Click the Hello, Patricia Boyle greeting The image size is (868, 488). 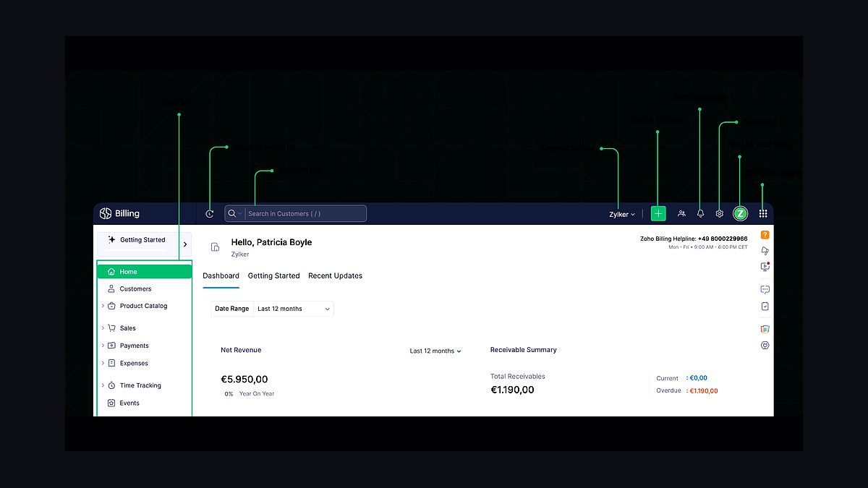[x=271, y=242]
